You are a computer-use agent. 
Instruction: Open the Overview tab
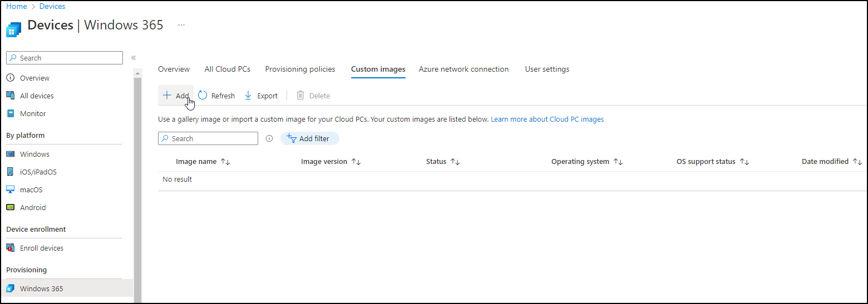coord(174,69)
